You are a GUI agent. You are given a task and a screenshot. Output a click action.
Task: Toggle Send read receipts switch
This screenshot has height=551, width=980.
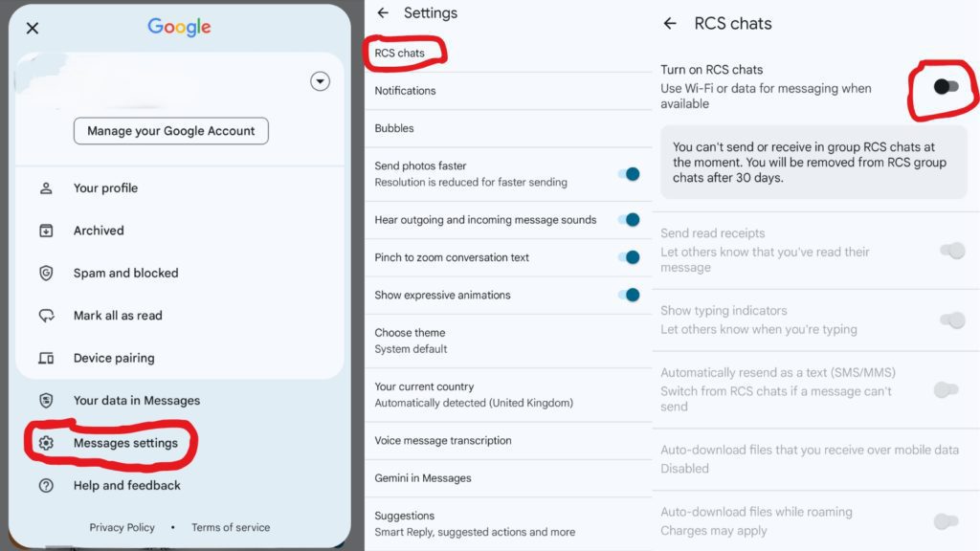pos(952,251)
